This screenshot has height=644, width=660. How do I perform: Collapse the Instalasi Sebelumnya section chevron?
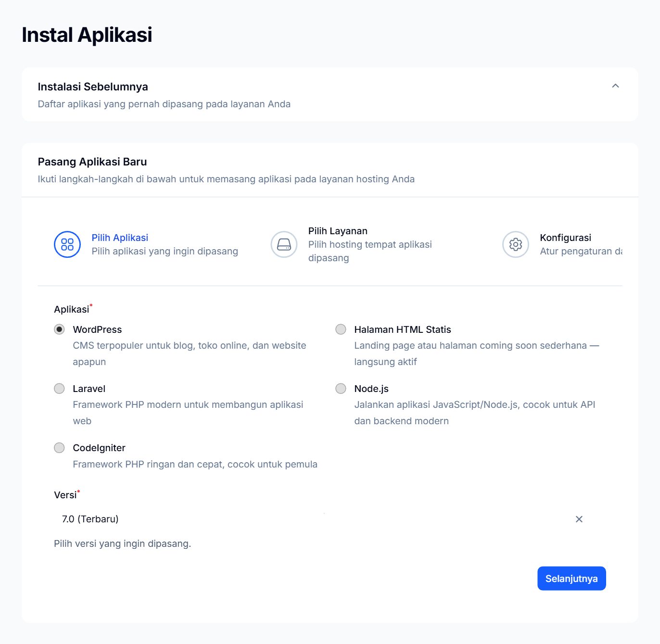(615, 86)
